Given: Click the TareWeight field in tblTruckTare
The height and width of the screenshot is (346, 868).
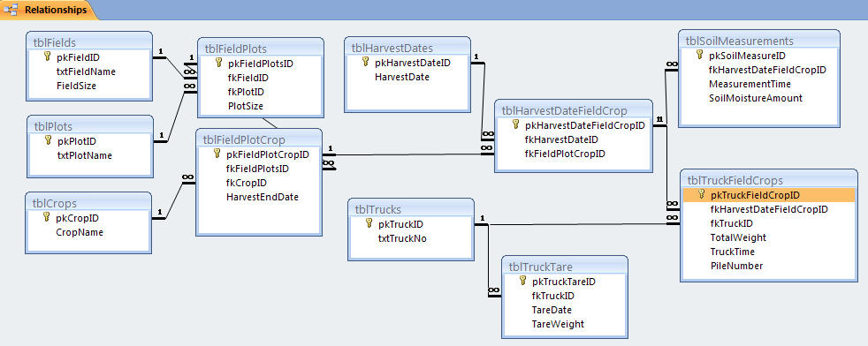Looking at the screenshot, I should click(558, 324).
